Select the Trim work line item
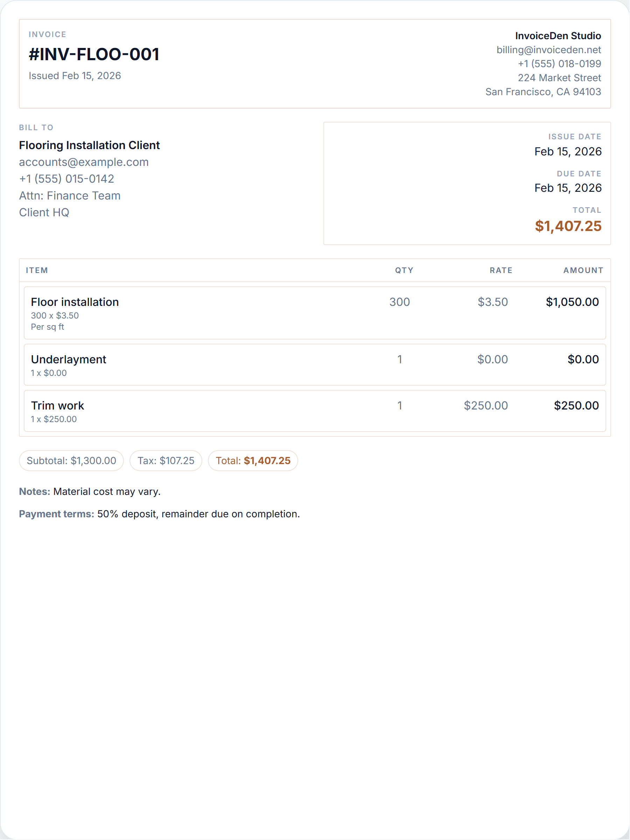 (314, 411)
